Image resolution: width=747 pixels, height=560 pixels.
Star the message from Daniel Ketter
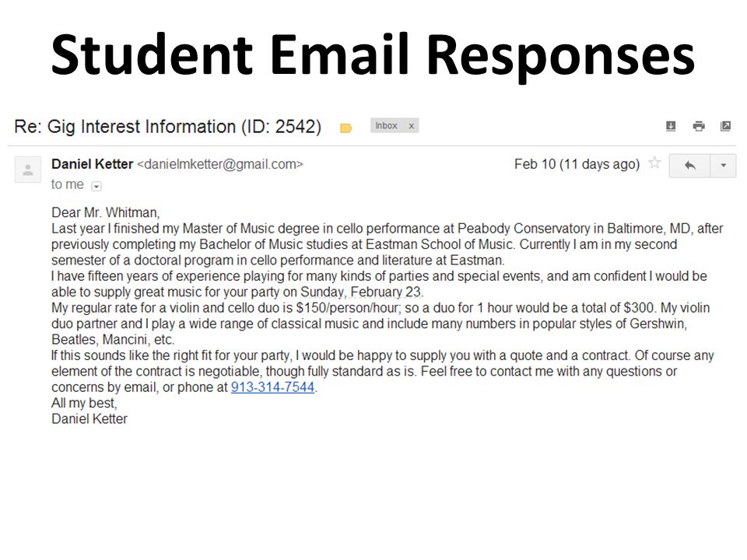coord(654,163)
